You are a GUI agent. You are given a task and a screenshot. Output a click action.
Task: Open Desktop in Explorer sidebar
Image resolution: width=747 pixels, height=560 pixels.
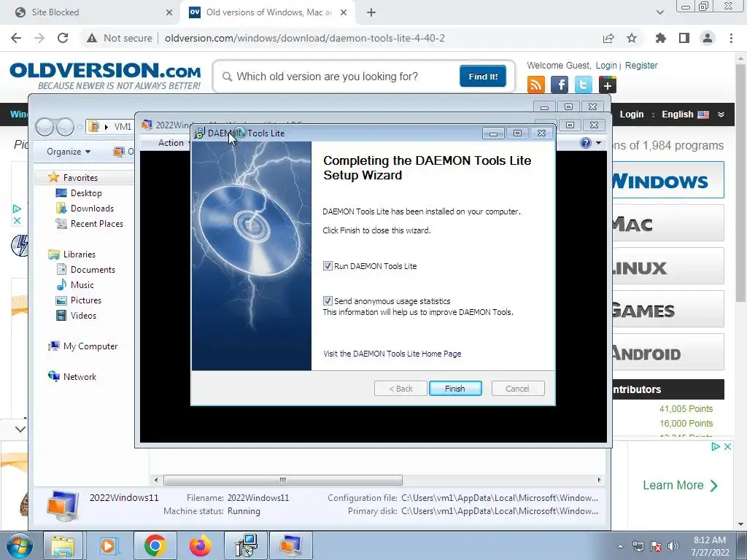[x=86, y=192]
